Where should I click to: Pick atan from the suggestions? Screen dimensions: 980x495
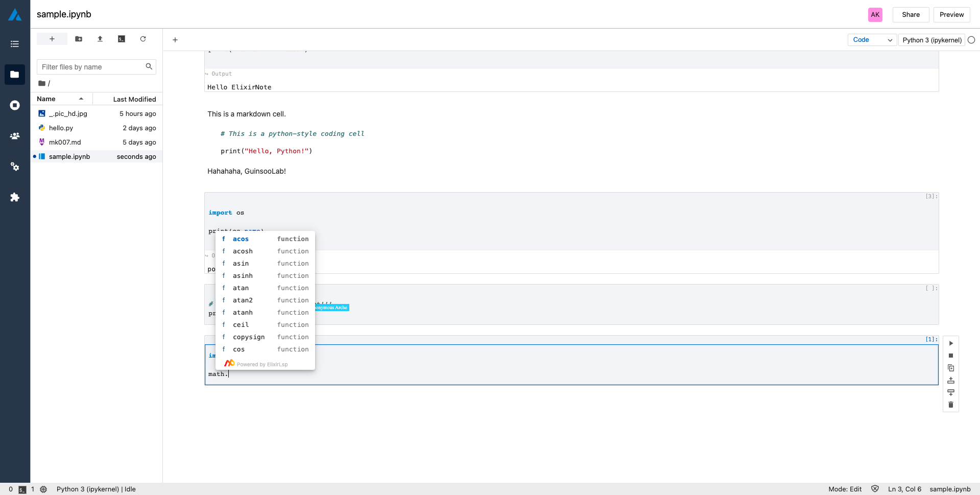265,288
